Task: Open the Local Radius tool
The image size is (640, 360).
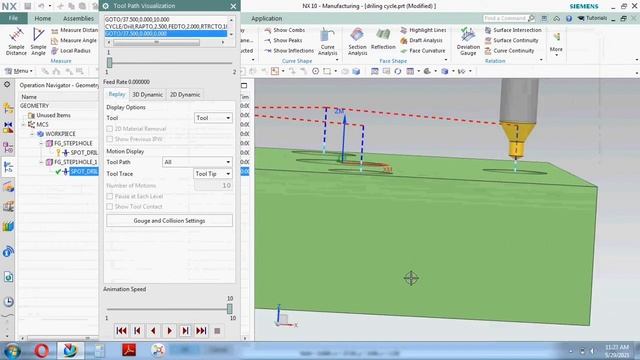Action: click(x=71, y=51)
